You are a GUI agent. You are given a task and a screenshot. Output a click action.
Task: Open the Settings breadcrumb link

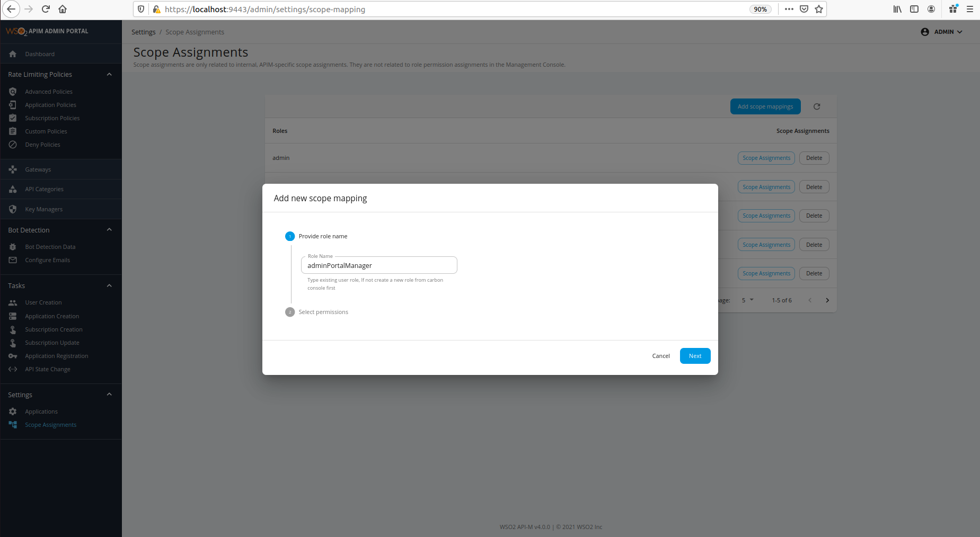coord(143,32)
